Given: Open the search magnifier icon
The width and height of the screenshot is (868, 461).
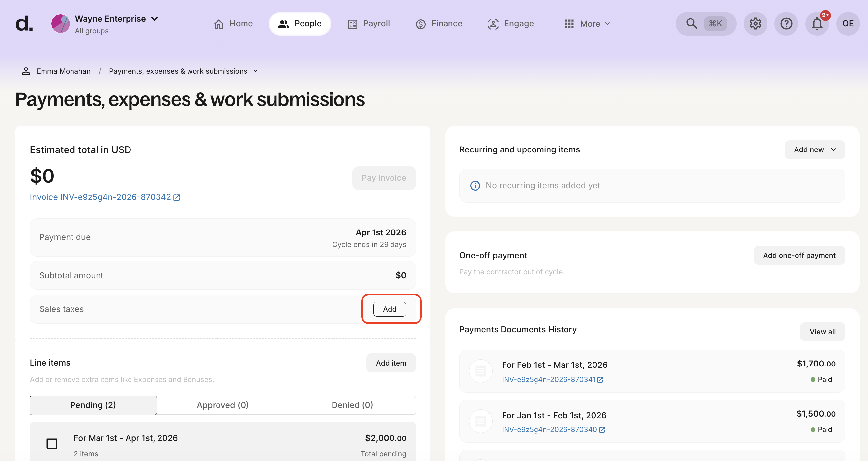Looking at the screenshot, I should pyautogui.click(x=691, y=24).
